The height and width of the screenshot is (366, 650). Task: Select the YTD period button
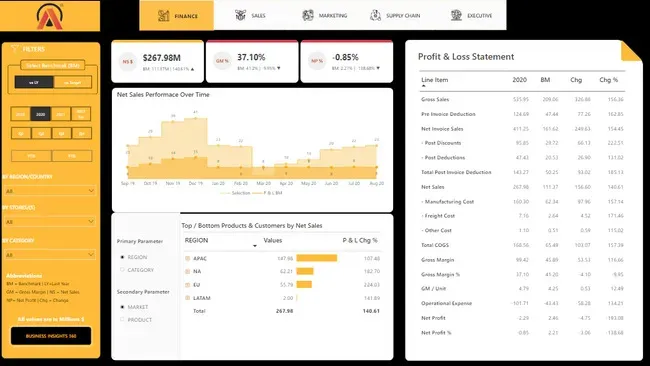pos(32,156)
